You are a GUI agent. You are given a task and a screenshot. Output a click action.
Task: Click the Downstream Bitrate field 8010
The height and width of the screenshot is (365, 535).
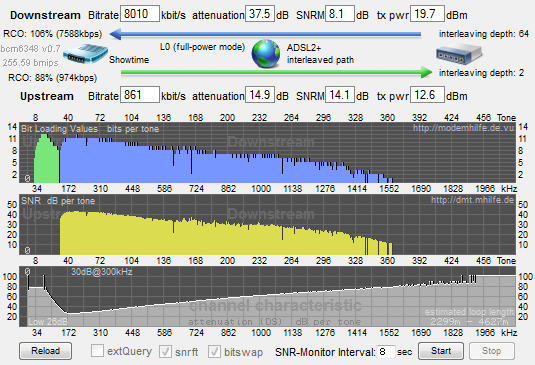point(140,14)
